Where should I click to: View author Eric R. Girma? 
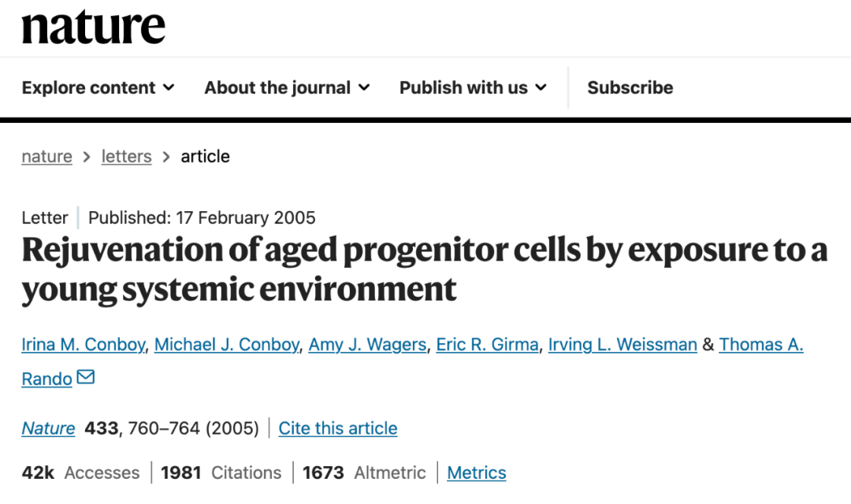[x=488, y=344]
